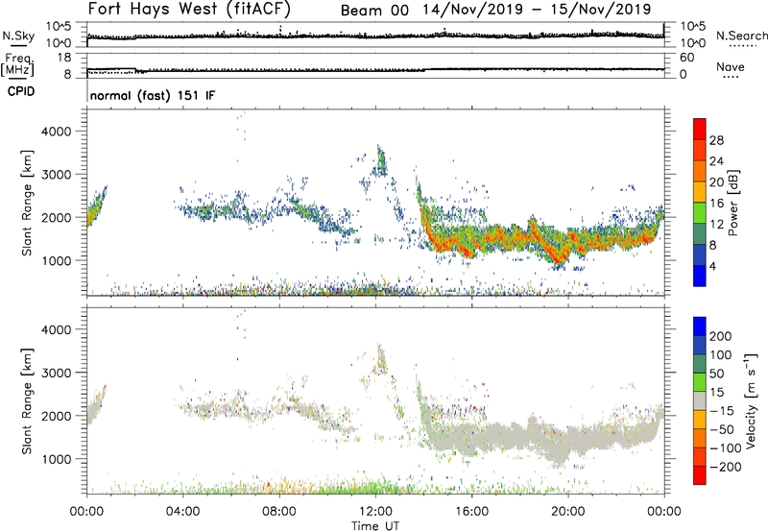Click the 20:00 time axis tick label

click(567, 512)
